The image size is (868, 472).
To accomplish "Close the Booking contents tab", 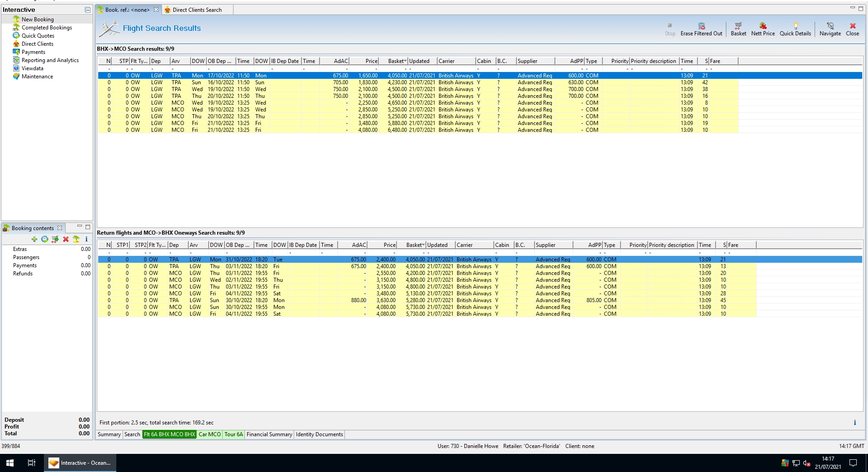I will pos(60,228).
